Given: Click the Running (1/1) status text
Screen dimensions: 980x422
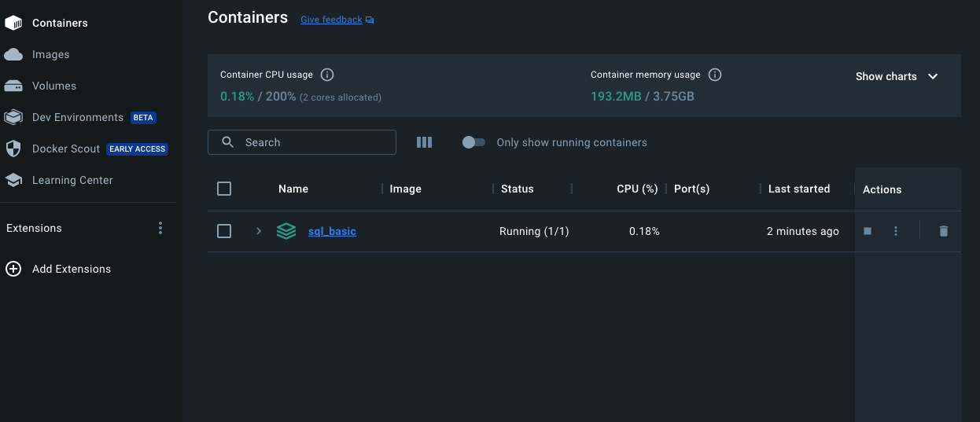Looking at the screenshot, I should pos(534,231).
